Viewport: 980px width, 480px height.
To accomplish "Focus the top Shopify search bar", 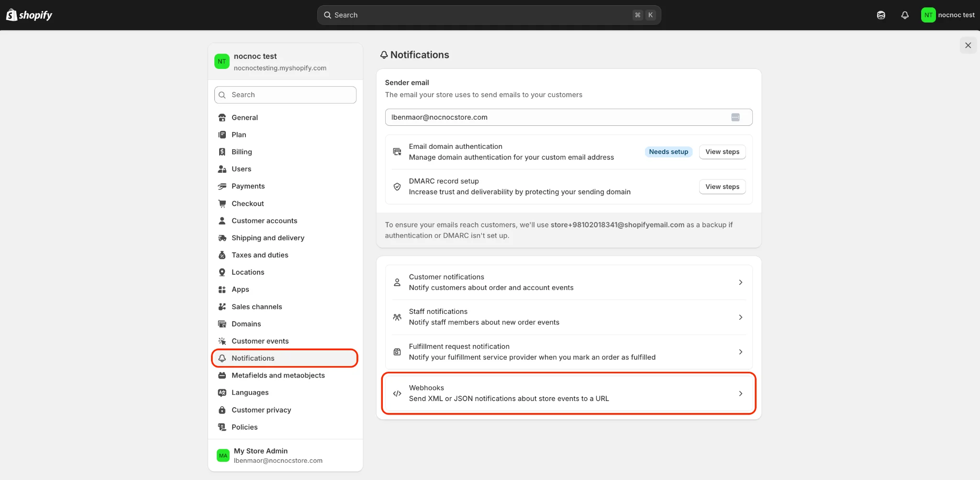I will [489, 15].
